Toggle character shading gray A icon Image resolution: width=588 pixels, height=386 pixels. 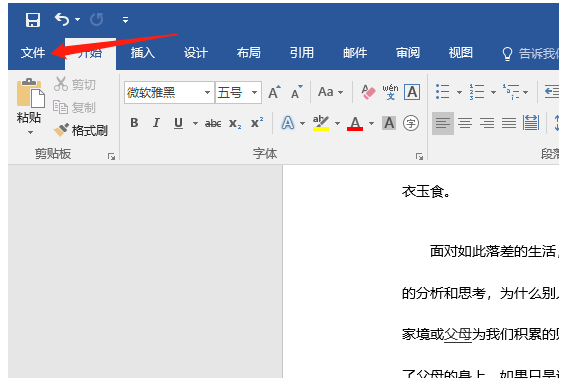tap(389, 123)
